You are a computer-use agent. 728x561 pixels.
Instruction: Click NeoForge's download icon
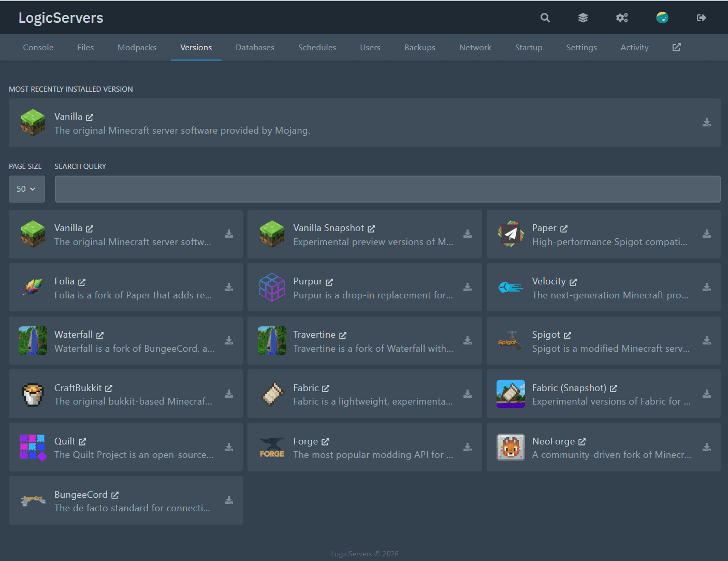(x=707, y=447)
